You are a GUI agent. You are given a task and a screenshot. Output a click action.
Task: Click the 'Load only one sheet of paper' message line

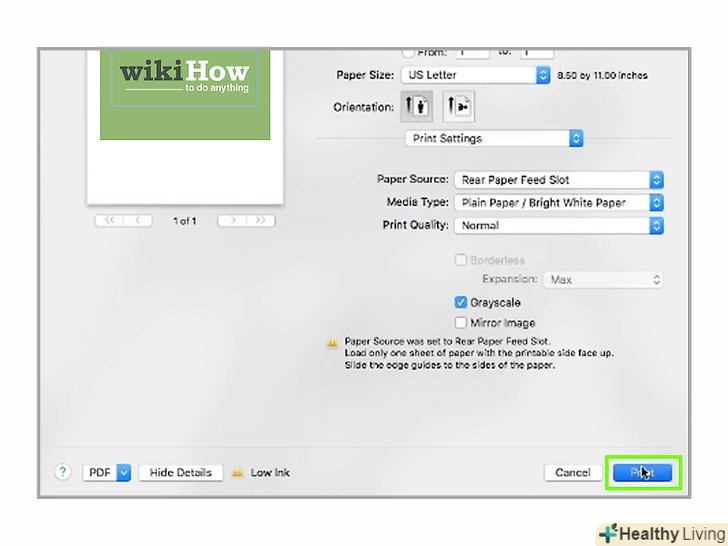(479, 353)
